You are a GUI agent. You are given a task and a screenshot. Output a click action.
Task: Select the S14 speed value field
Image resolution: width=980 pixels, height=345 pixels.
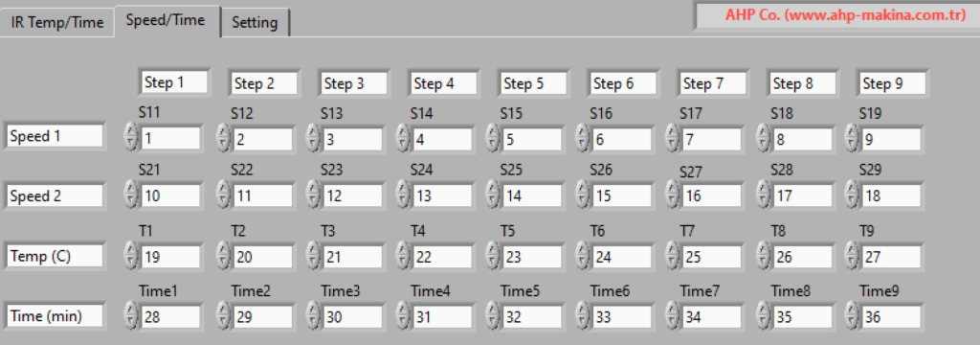[442, 139]
